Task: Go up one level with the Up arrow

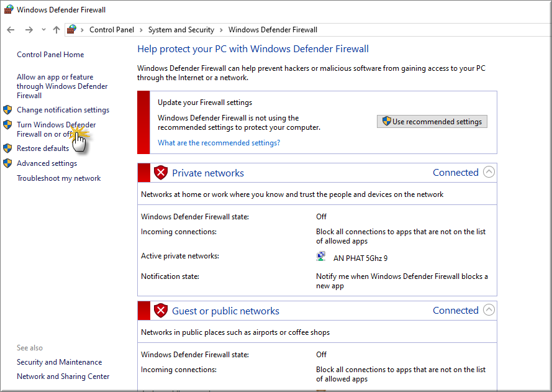Action: (x=57, y=30)
